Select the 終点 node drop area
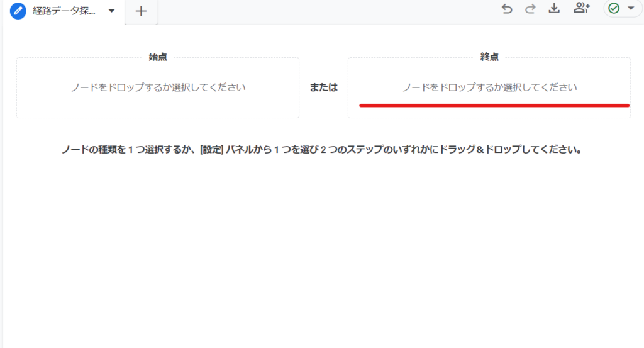The width and height of the screenshot is (644, 348). click(489, 87)
